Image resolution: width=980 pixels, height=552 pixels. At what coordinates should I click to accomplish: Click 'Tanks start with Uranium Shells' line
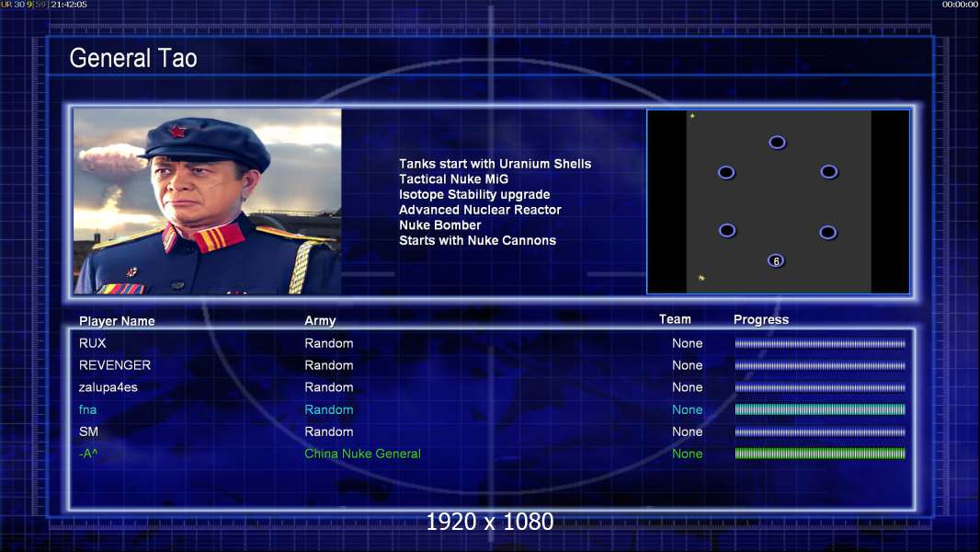click(495, 164)
